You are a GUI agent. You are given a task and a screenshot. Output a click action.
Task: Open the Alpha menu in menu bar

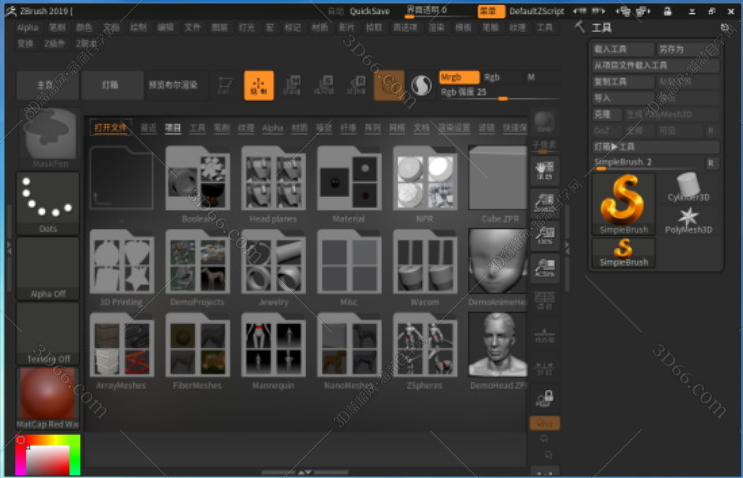coord(28,28)
